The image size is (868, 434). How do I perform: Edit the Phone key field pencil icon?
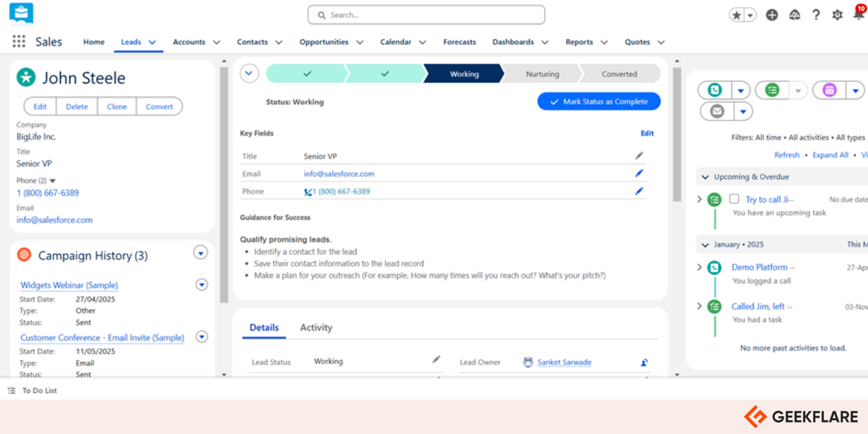point(639,191)
